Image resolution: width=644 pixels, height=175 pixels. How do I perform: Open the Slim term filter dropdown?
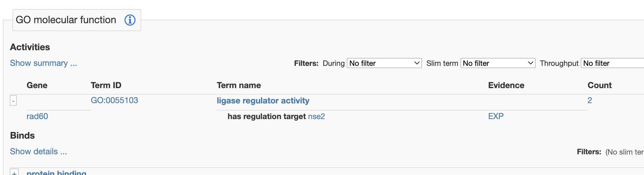498,63
